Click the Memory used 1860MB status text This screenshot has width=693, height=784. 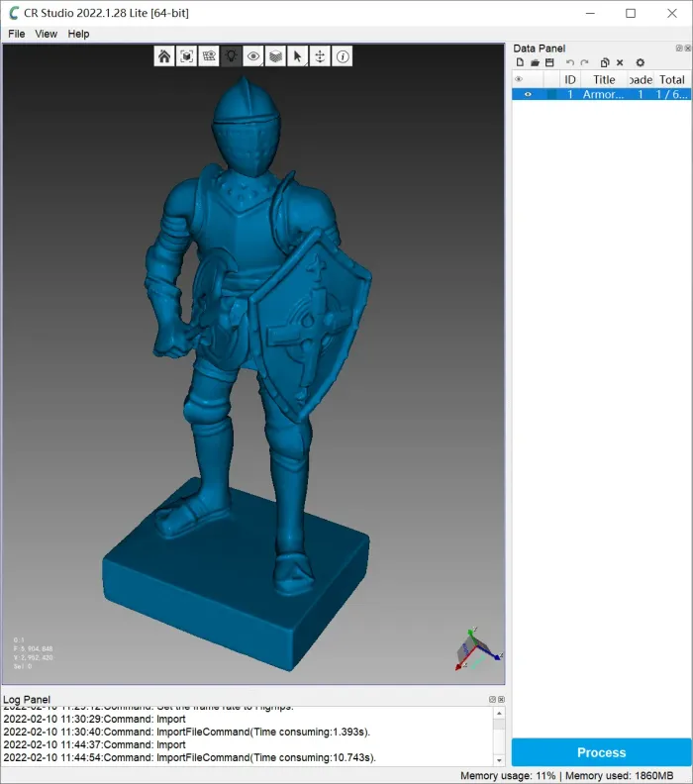(x=619, y=775)
